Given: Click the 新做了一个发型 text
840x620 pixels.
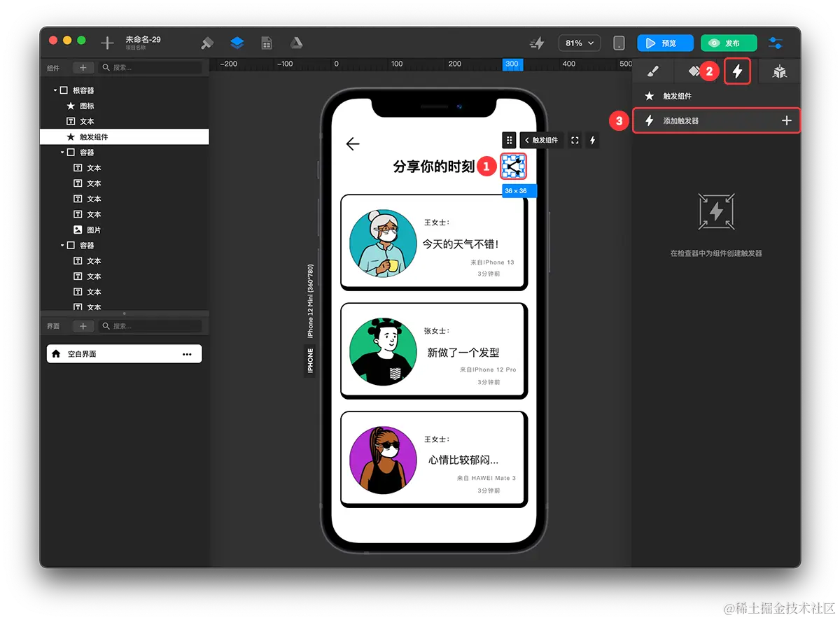Looking at the screenshot, I should [463, 353].
